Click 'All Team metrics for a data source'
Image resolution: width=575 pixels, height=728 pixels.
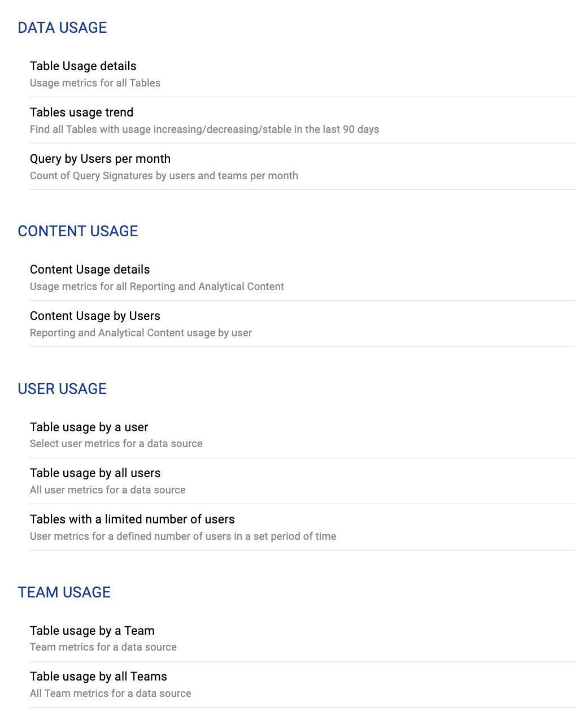tap(110, 694)
